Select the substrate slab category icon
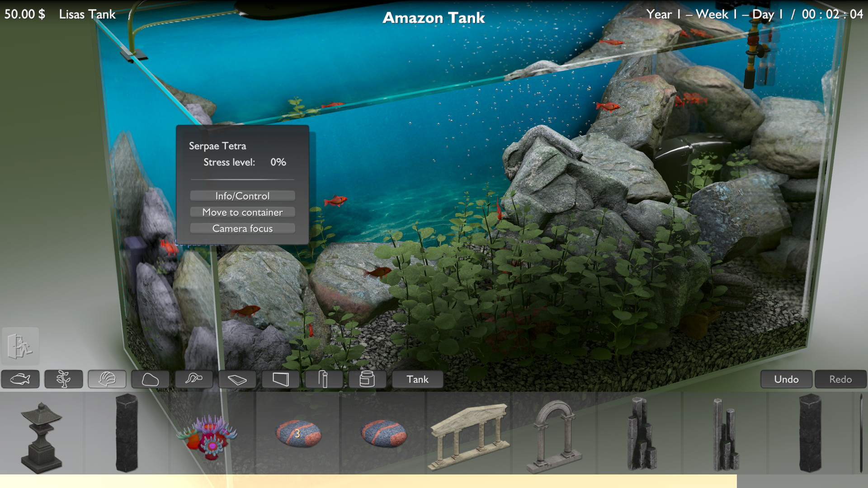 point(237,379)
